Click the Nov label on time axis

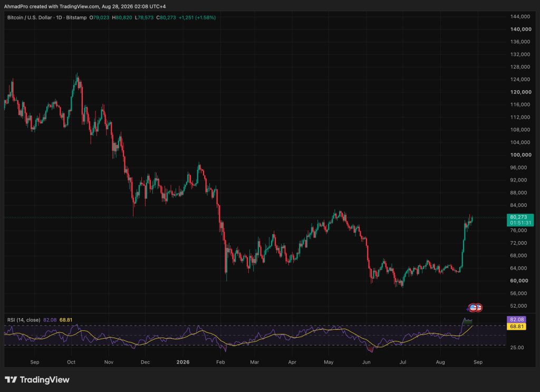109,362
